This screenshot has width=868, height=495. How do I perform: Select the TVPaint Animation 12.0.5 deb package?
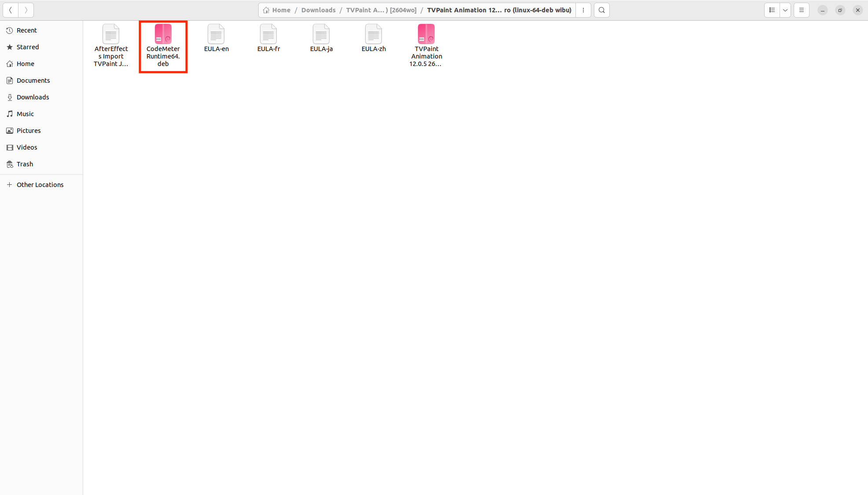(426, 34)
